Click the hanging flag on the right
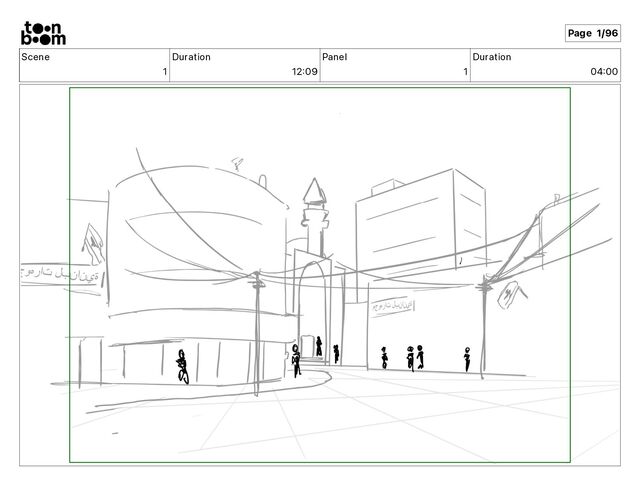The height and width of the screenshot is (495, 640). click(510, 294)
